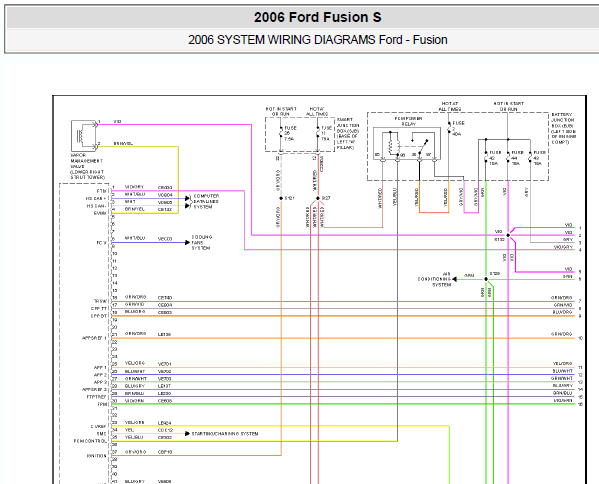Click the "HS CAN +" pin label
The height and width of the screenshot is (484, 599).
click(96, 199)
